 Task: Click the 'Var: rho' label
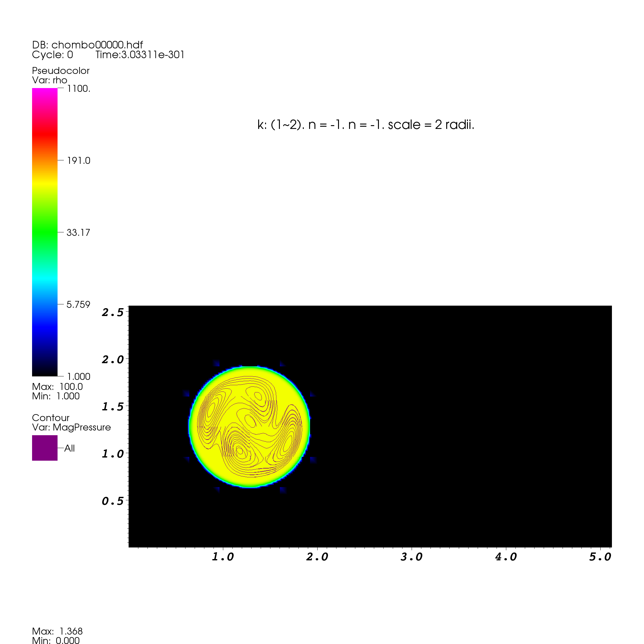[x=50, y=80]
